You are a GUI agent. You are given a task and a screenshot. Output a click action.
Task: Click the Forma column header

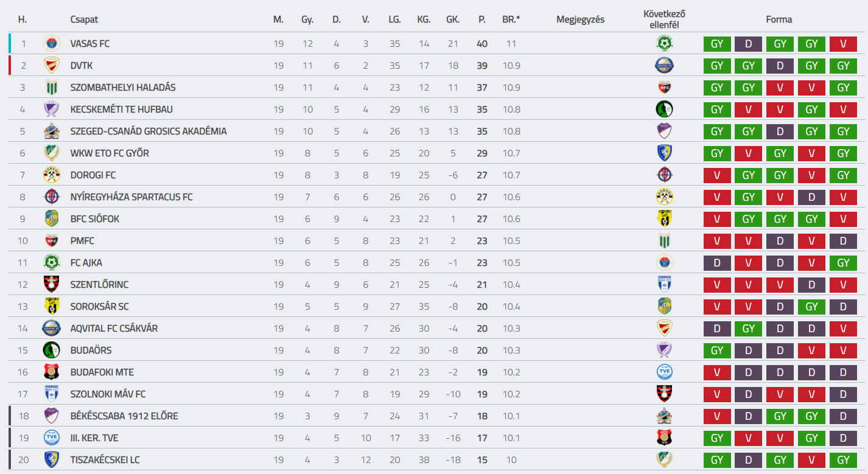click(x=779, y=19)
